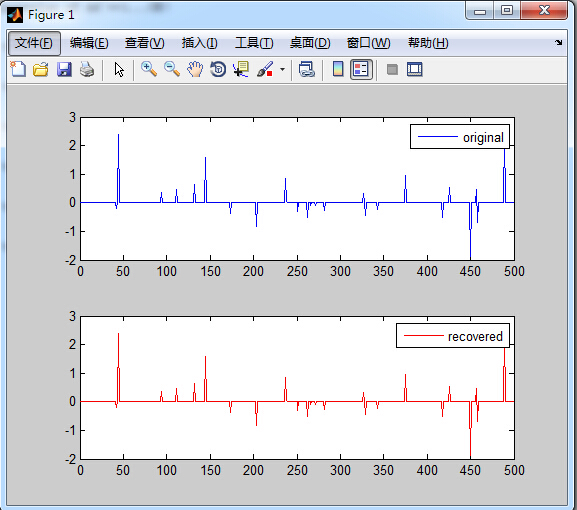Open the 文件(F) menu
577x510 pixels.
coord(34,43)
